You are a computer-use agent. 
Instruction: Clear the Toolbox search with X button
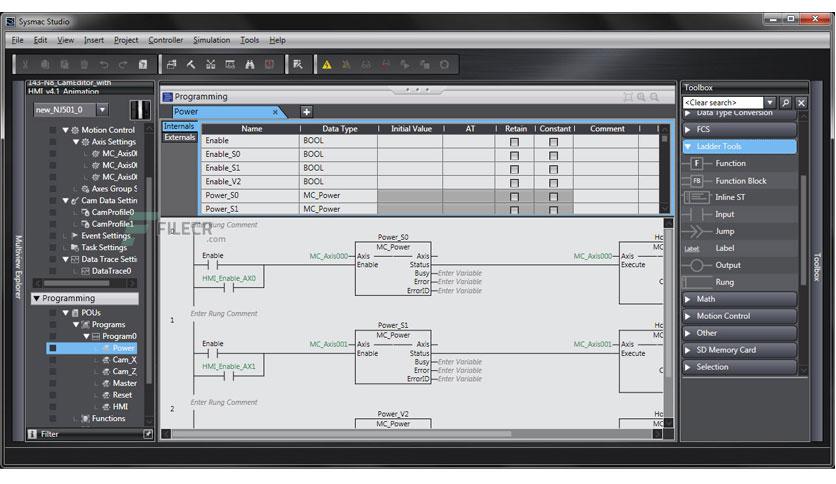point(801,102)
